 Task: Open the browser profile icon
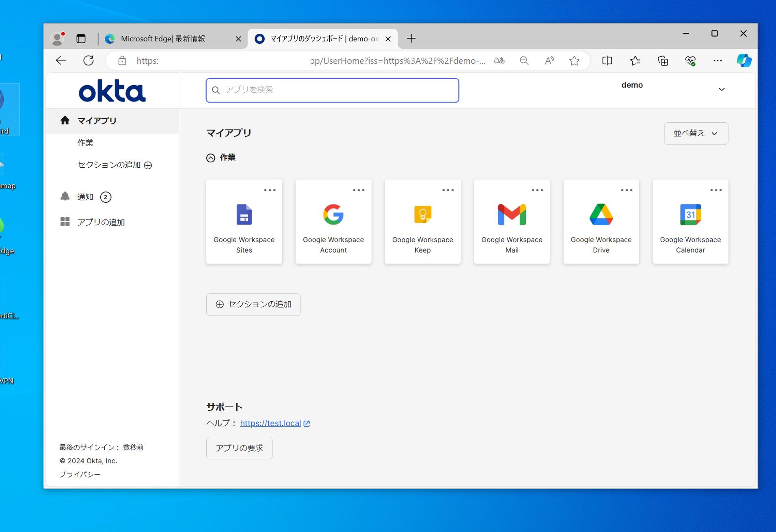(x=58, y=38)
